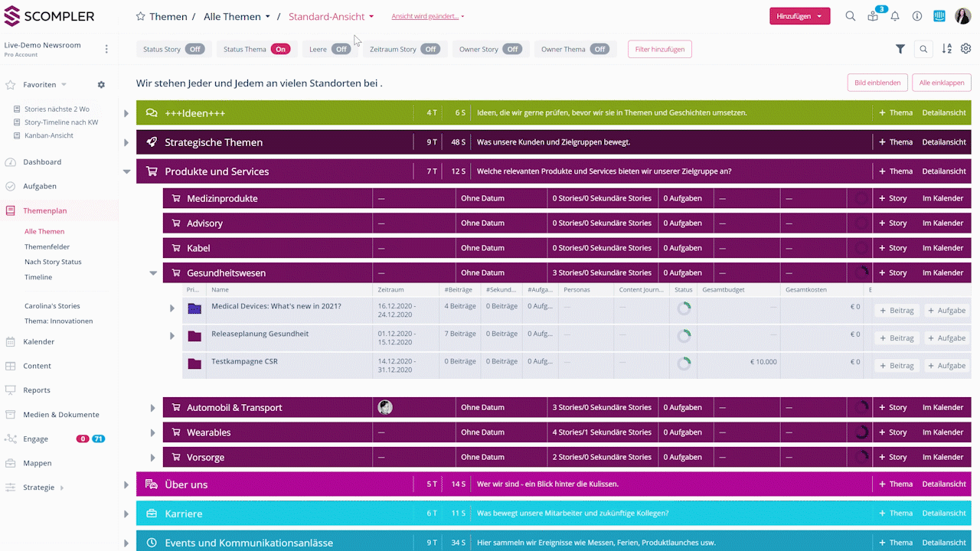Click the sort order icon
The height and width of the screenshot is (551, 980).
point(946,49)
